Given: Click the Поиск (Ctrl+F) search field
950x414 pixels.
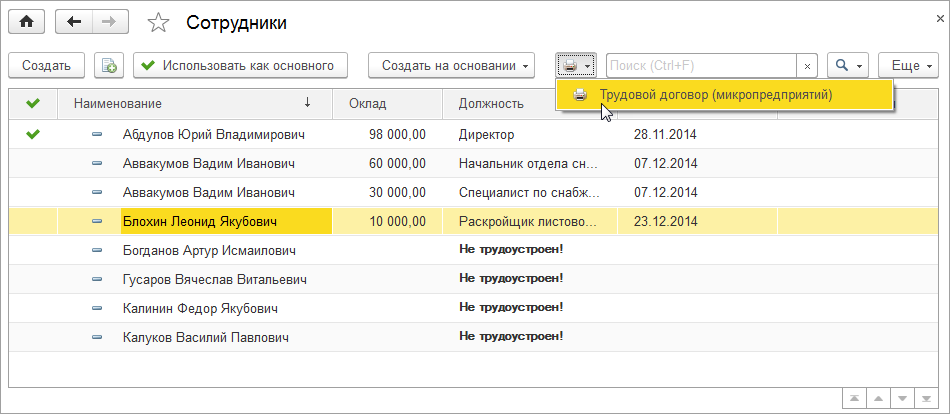Looking at the screenshot, I should coord(700,66).
